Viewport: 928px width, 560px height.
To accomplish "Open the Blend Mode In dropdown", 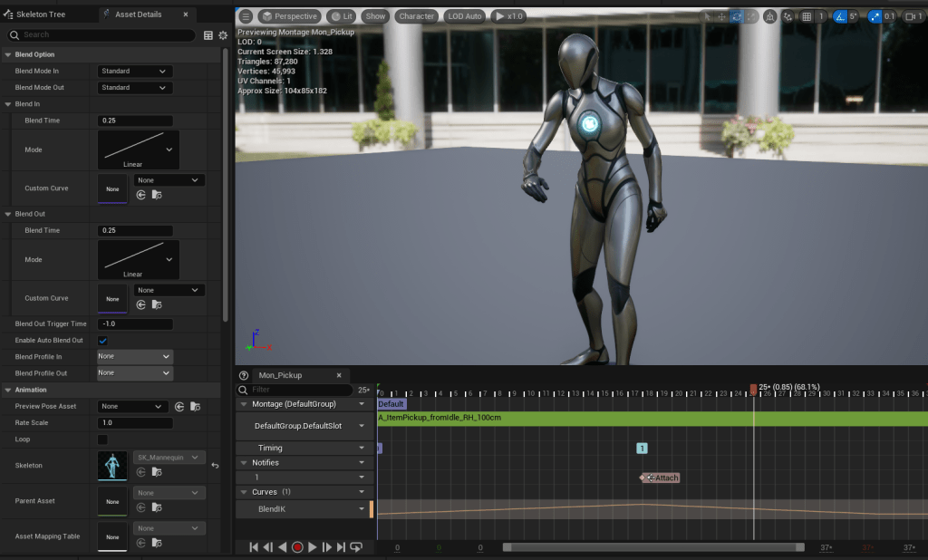I will tap(134, 71).
